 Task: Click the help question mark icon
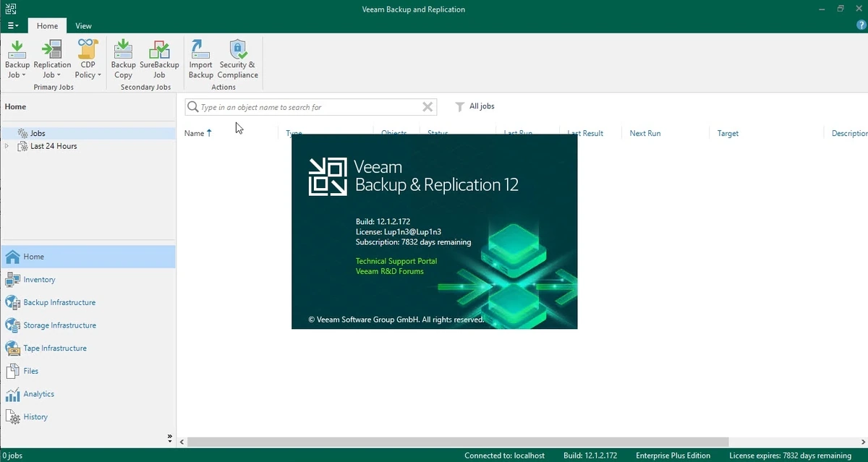click(861, 25)
